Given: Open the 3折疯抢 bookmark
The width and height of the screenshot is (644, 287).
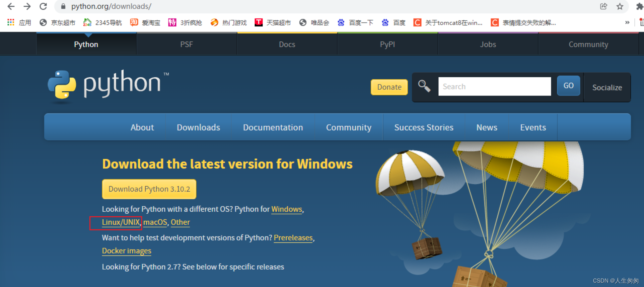Looking at the screenshot, I should [x=185, y=22].
